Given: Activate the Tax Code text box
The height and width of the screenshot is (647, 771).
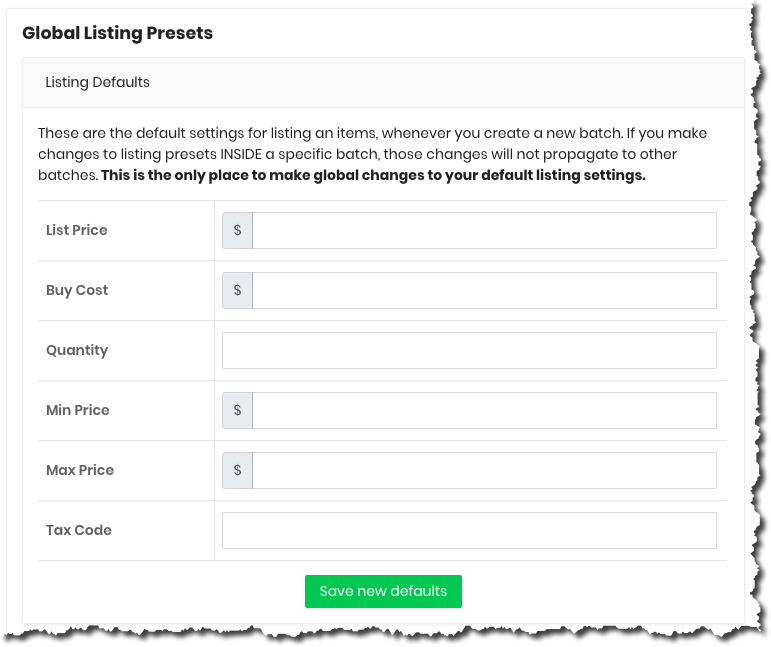Looking at the screenshot, I should click(469, 530).
